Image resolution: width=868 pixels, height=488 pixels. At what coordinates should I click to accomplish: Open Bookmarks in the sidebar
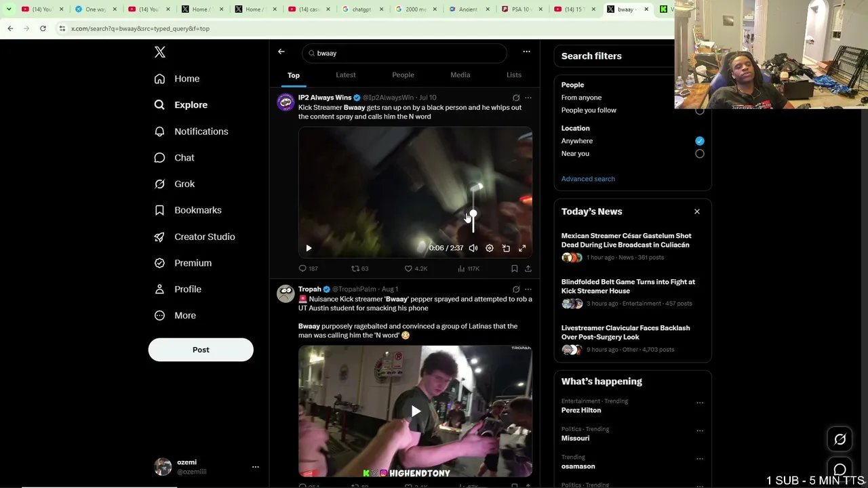pos(188,210)
